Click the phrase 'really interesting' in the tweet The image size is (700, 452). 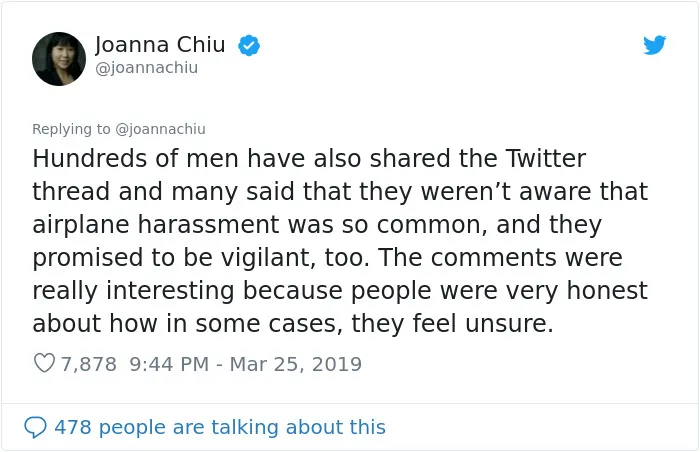pos(133,291)
